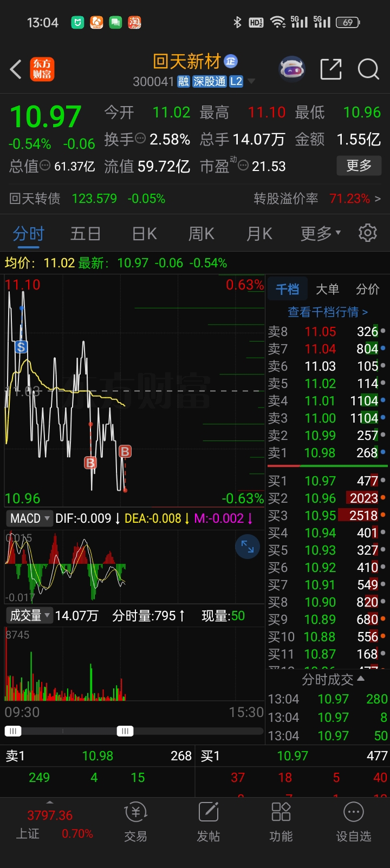Viewport: 390px width, 868px height.
Task: Open the search magnifier icon
Action: pyautogui.click(x=368, y=69)
